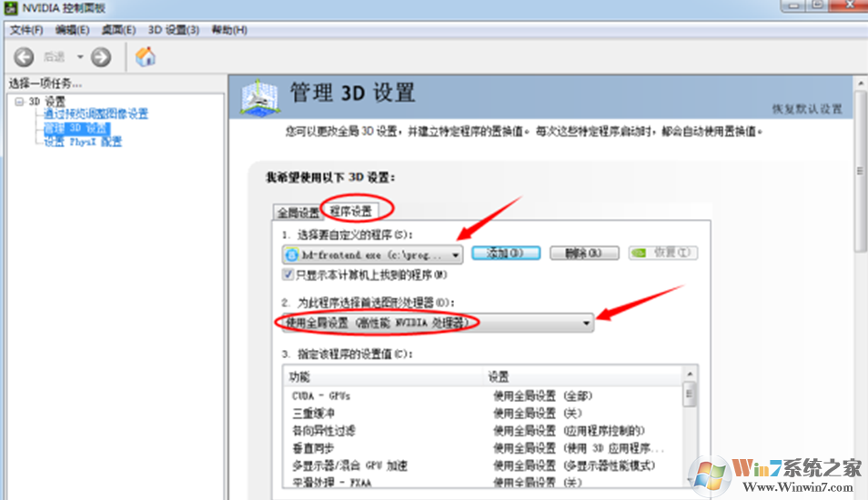Open preferred graphics processor dropdown
This screenshot has height=500, width=868.
click(x=438, y=323)
